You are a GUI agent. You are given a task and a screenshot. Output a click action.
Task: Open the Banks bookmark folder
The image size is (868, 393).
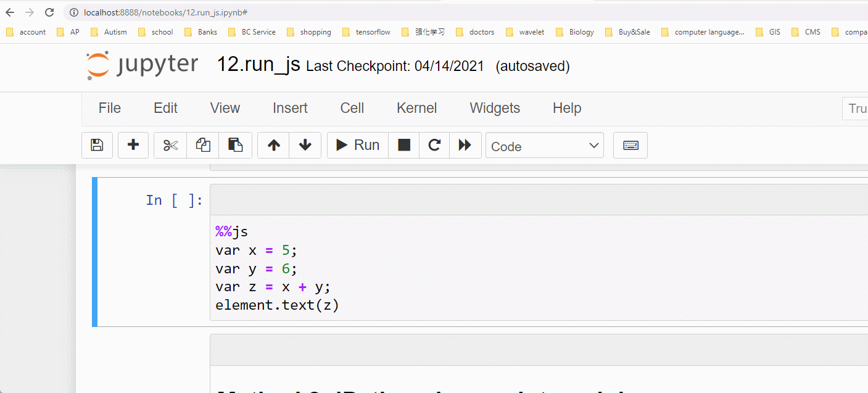(x=200, y=32)
